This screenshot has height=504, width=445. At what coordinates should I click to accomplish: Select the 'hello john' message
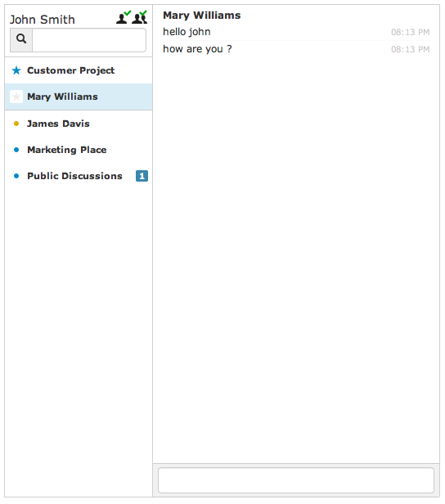click(x=187, y=32)
